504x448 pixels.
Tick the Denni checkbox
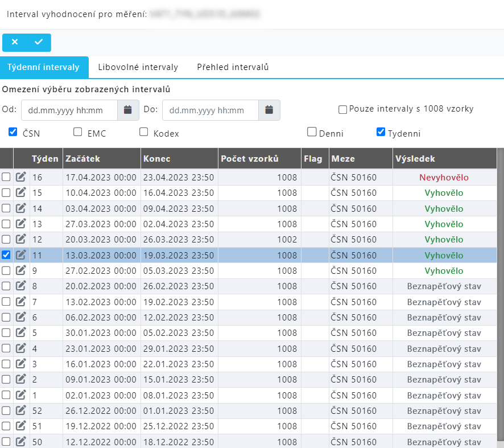click(x=312, y=132)
